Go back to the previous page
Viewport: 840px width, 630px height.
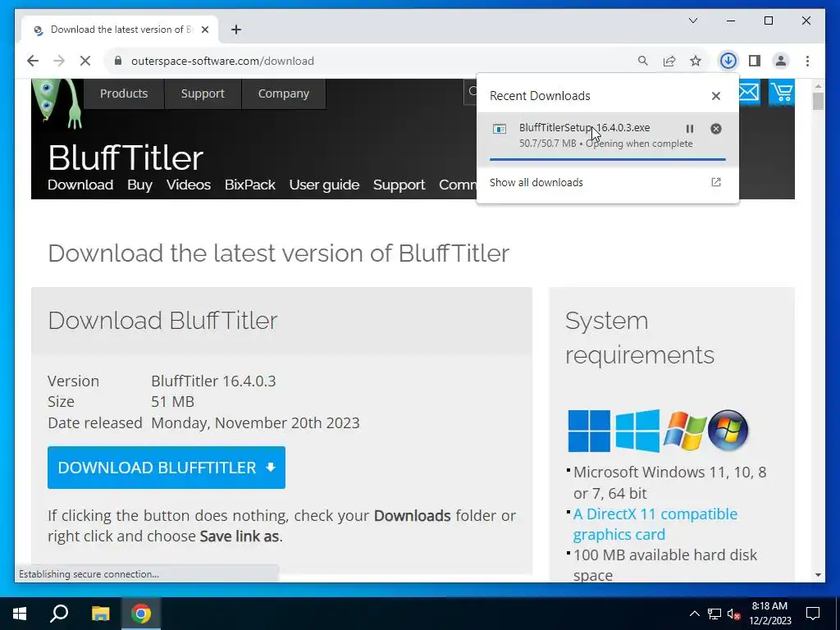pyautogui.click(x=33, y=61)
